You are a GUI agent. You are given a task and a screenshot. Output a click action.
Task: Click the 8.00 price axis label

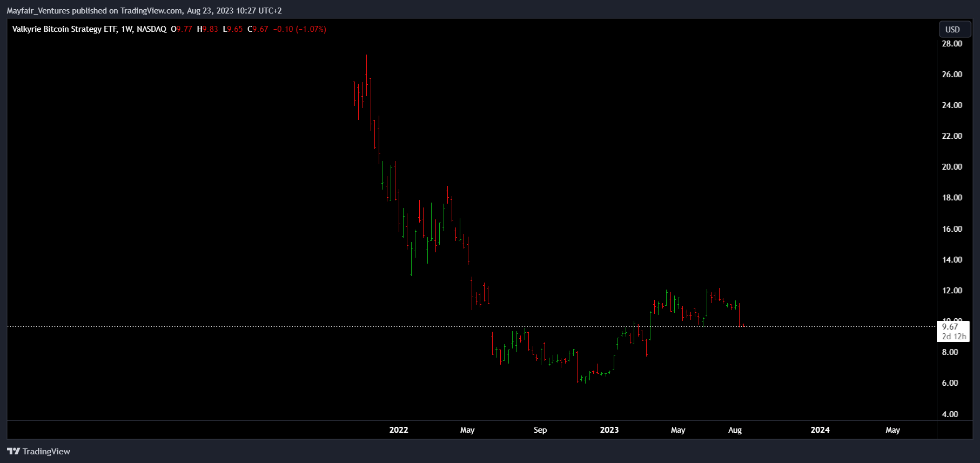(950, 352)
